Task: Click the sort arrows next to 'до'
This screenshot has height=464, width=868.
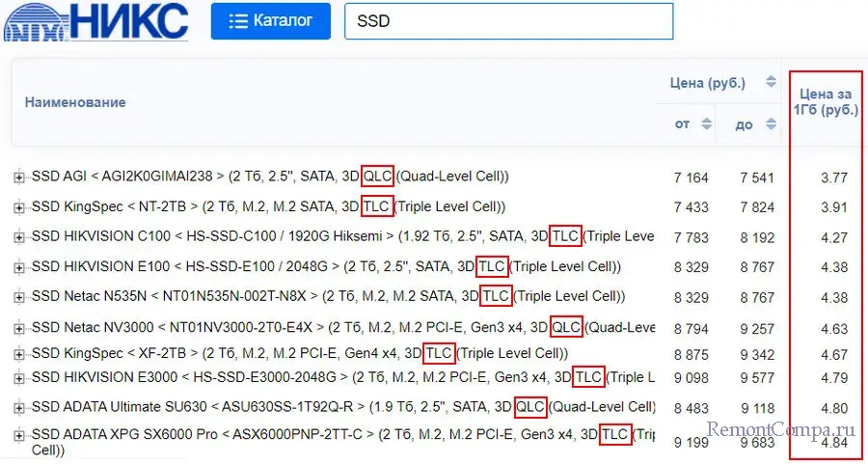Action: click(x=773, y=123)
